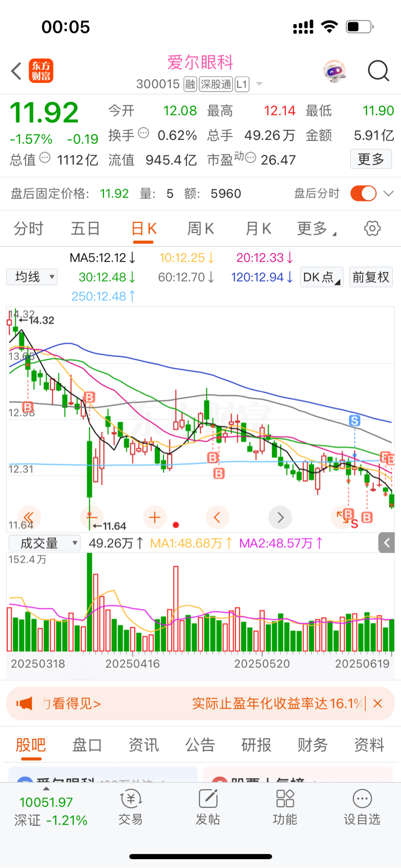Switch to the 周K tab
Screen dimensions: 401x868
pyautogui.click(x=200, y=229)
